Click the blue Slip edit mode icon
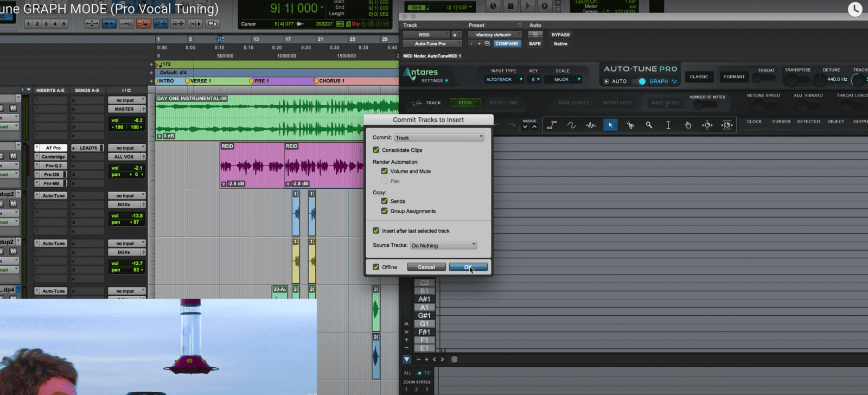 coord(109,23)
